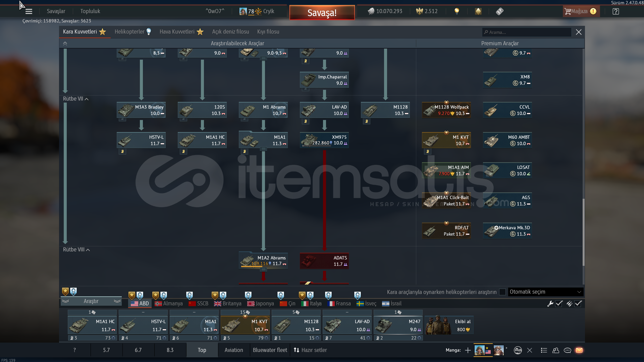Choose the 5.7 preset
Screen dimensions: 644x362
[106, 350]
